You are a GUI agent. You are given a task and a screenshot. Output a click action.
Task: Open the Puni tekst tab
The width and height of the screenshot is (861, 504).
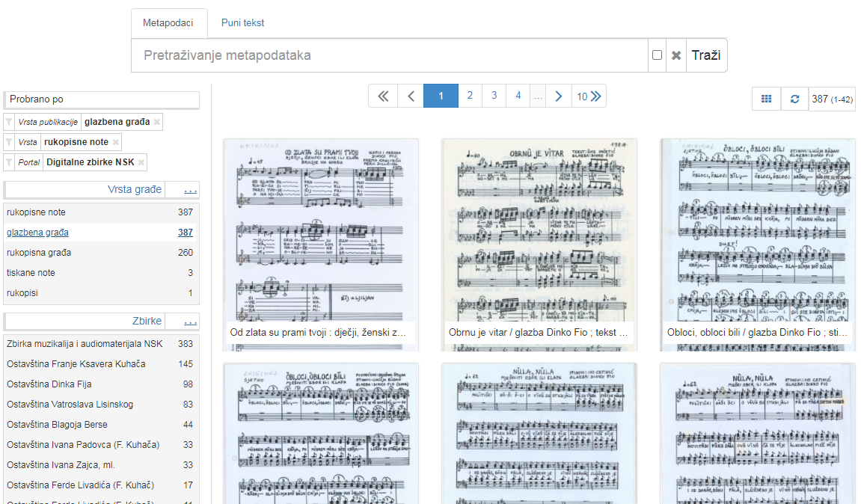(x=242, y=23)
